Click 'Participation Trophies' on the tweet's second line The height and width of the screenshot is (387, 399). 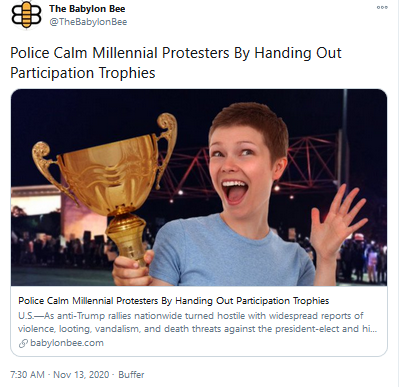[83, 73]
